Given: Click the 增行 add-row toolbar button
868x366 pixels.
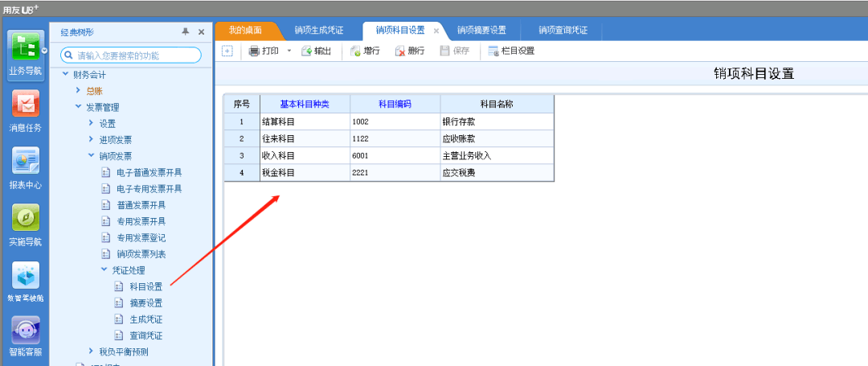Looking at the screenshot, I should pyautogui.click(x=366, y=51).
